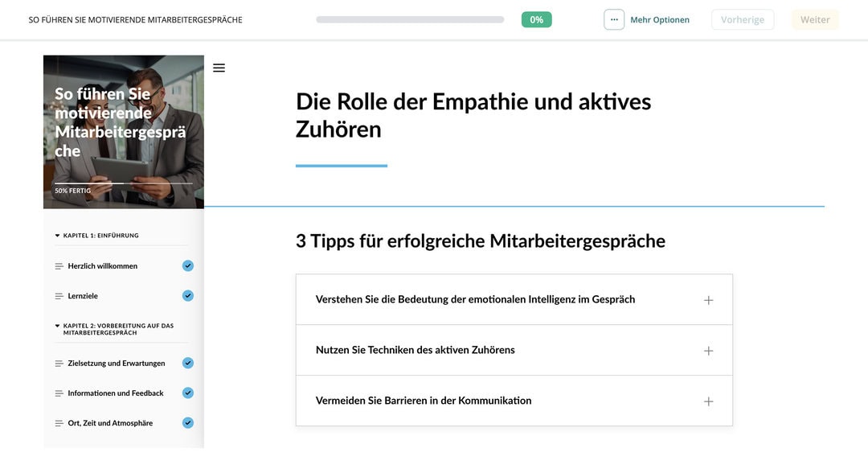
Task: Collapse Kapitel 1: Einführung section
Action: 58,236
